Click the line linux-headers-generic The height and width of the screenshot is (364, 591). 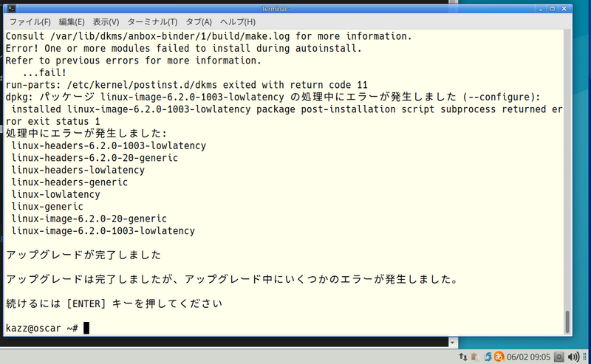[69, 182]
